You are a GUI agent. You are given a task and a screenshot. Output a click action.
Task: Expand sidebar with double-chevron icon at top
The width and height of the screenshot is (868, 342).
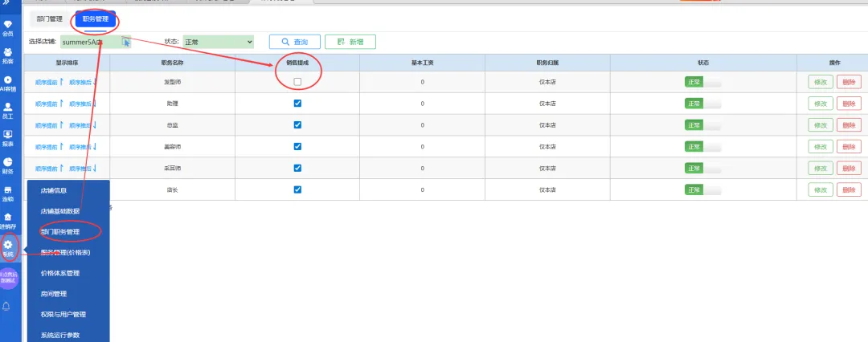(x=8, y=2)
